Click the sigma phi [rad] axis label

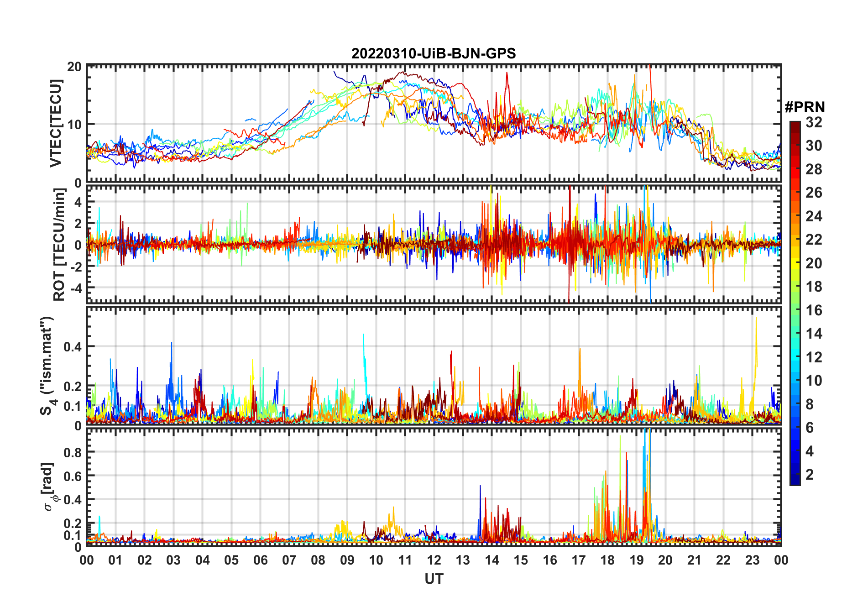pyautogui.click(x=49, y=487)
